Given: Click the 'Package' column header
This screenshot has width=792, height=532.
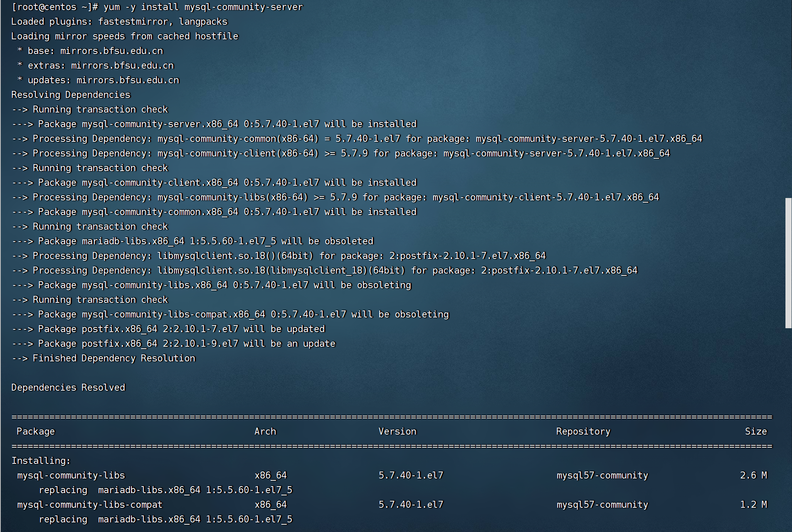Looking at the screenshot, I should (x=36, y=431).
